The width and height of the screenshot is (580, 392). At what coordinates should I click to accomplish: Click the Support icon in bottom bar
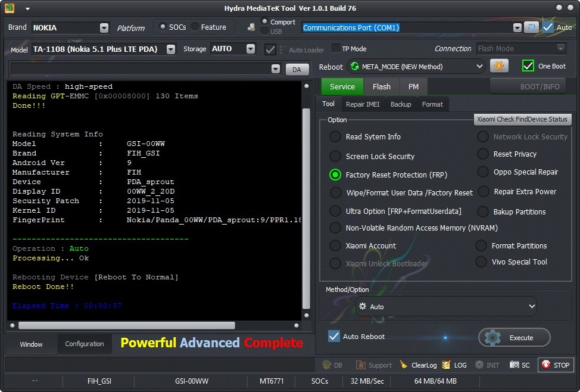tap(361, 365)
